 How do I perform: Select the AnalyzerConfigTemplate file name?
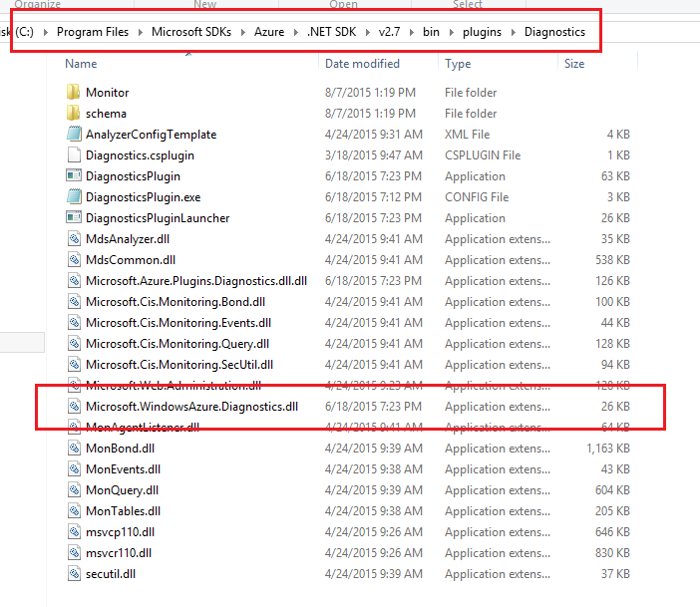click(x=151, y=134)
